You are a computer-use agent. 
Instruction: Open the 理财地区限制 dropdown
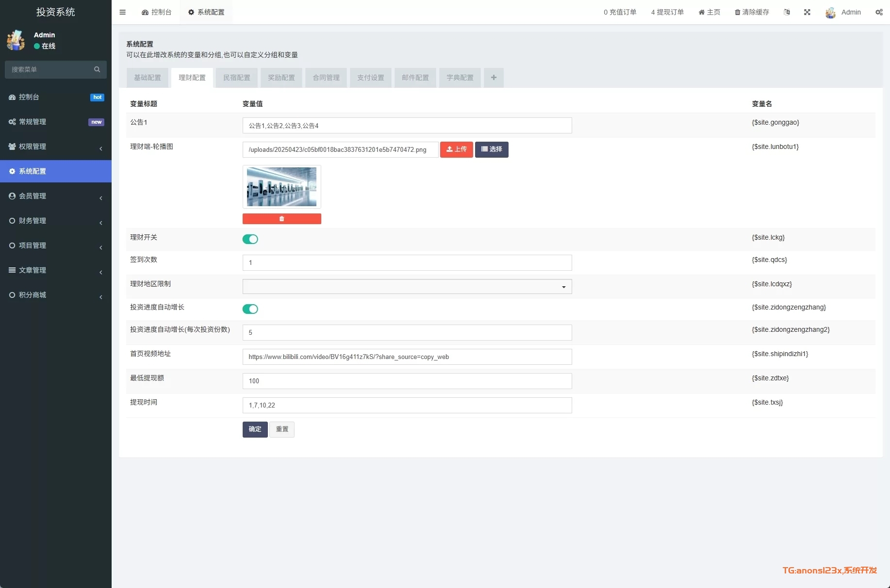click(x=407, y=287)
